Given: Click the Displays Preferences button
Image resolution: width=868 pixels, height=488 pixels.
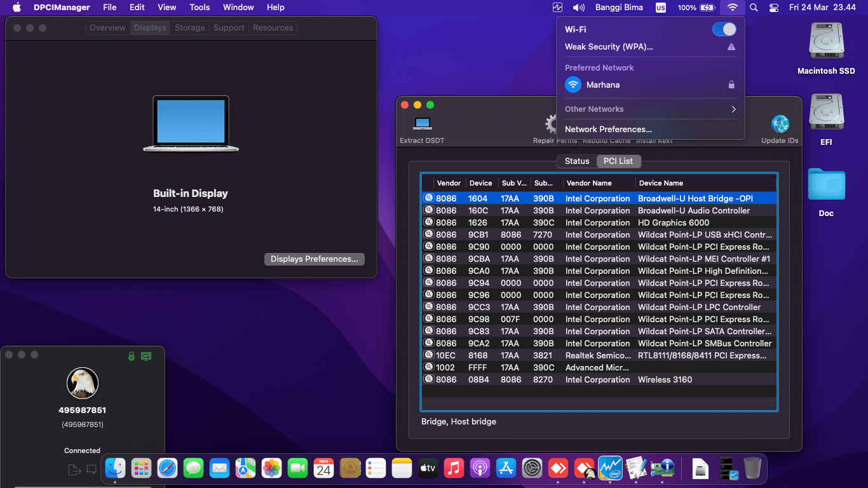Looking at the screenshot, I should tap(314, 259).
